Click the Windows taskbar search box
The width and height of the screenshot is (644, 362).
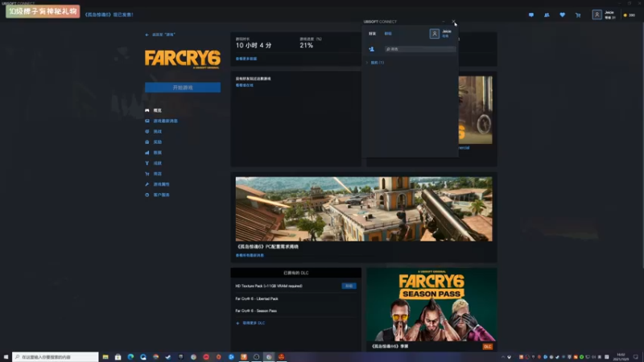click(56, 357)
